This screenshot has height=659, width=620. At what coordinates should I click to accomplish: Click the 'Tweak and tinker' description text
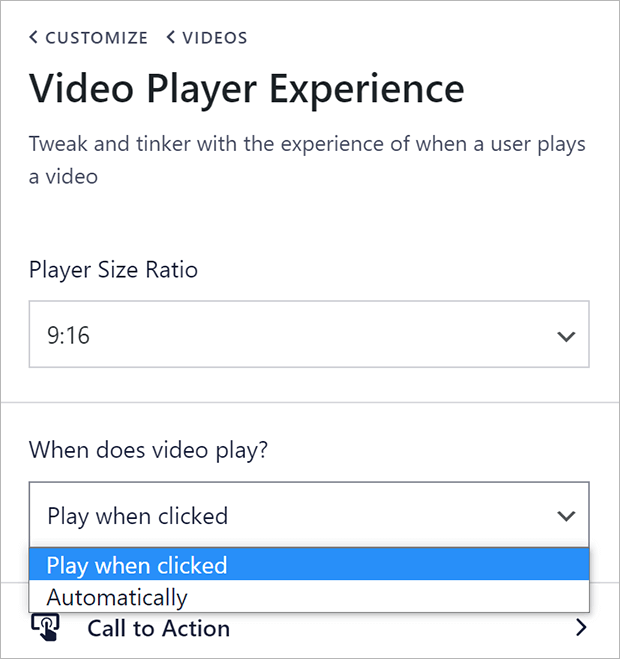tap(307, 160)
